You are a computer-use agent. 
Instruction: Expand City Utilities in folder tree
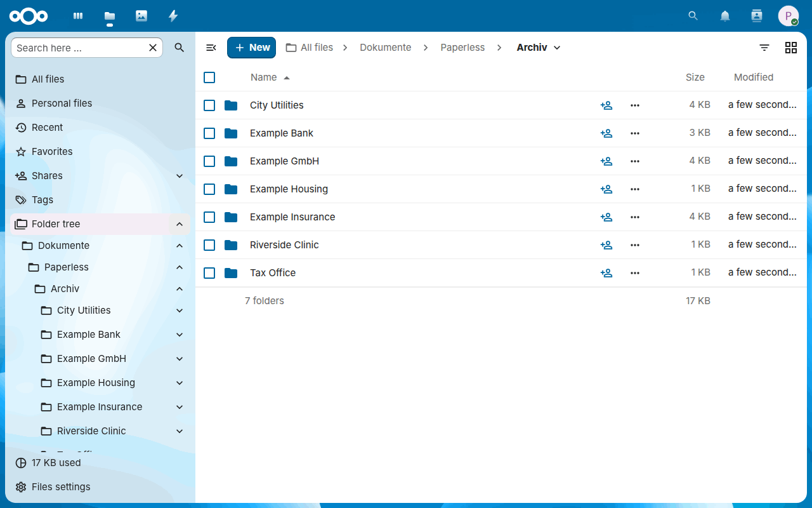click(x=180, y=311)
